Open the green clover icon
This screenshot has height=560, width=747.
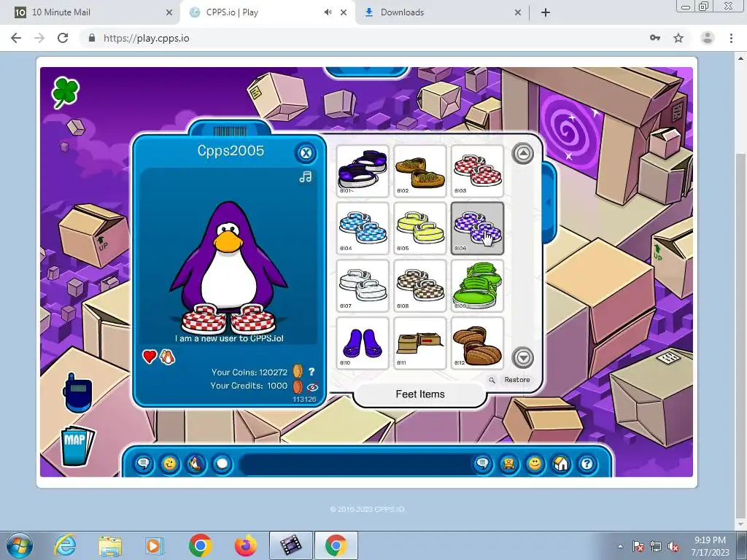pos(65,93)
